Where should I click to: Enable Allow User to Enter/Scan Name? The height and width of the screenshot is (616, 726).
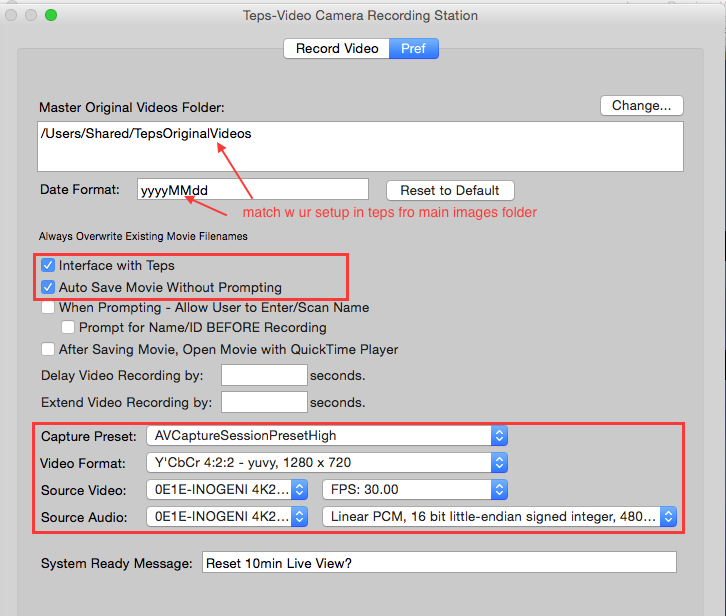tap(48, 307)
